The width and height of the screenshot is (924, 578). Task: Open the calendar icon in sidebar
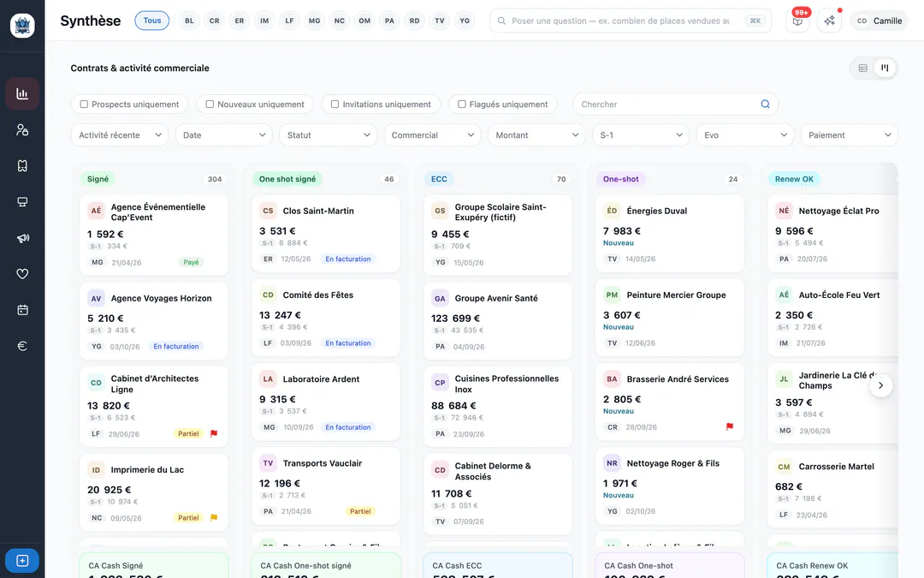click(22, 310)
